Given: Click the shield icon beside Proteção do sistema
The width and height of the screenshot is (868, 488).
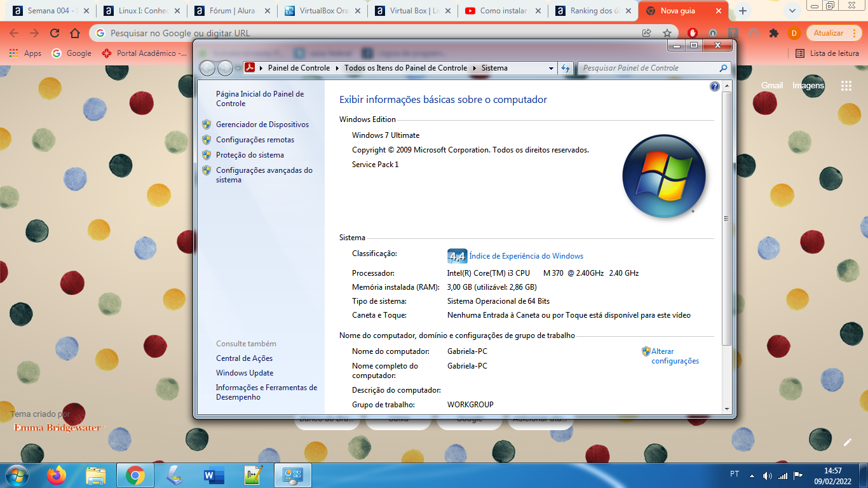Looking at the screenshot, I should [207, 155].
